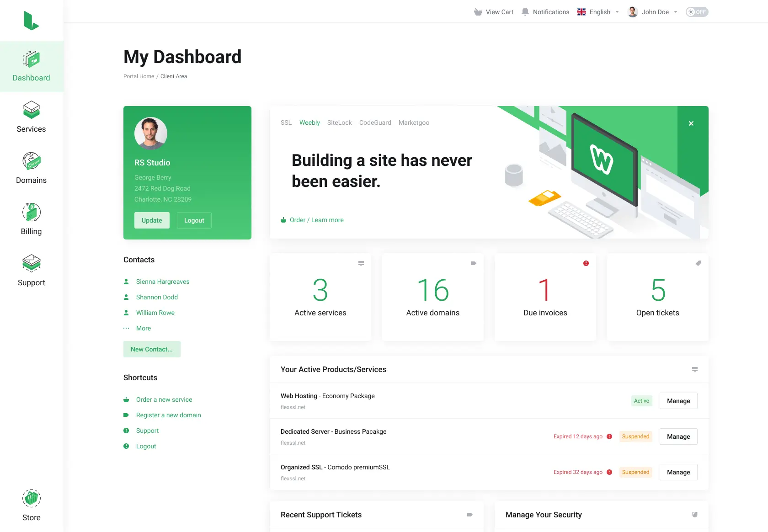Image resolution: width=768 pixels, height=532 pixels.
Task: Click the View Cart basket icon
Action: click(x=478, y=12)
